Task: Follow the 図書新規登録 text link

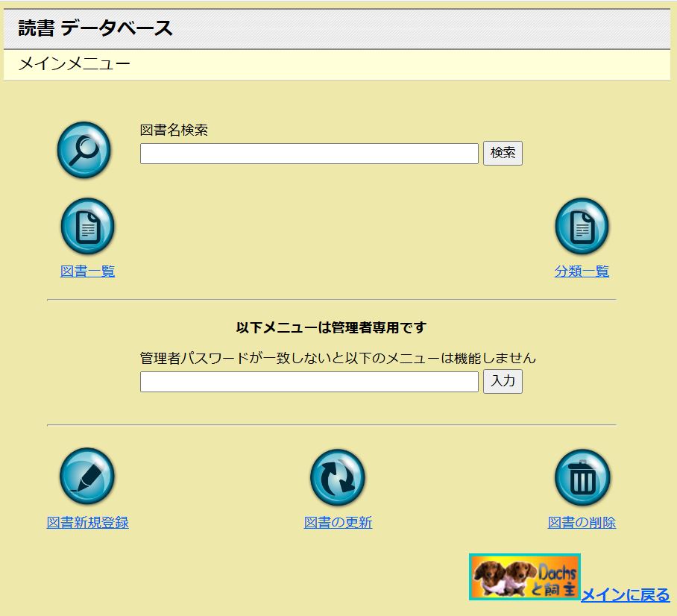Action: (x=87, y=523)
